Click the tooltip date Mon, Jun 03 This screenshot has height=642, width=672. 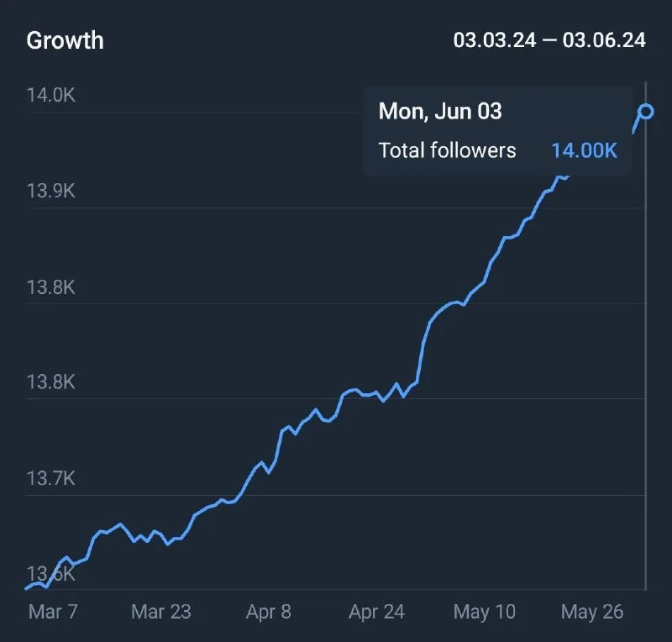click(x=440, y=111)
